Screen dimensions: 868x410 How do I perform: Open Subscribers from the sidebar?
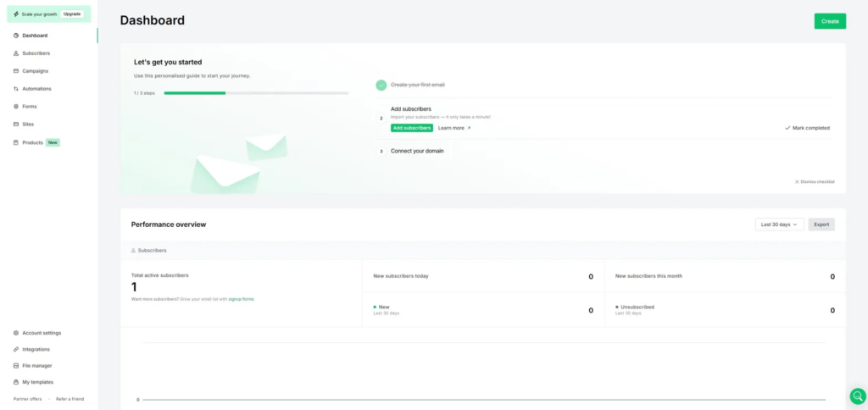coord(36,53)
